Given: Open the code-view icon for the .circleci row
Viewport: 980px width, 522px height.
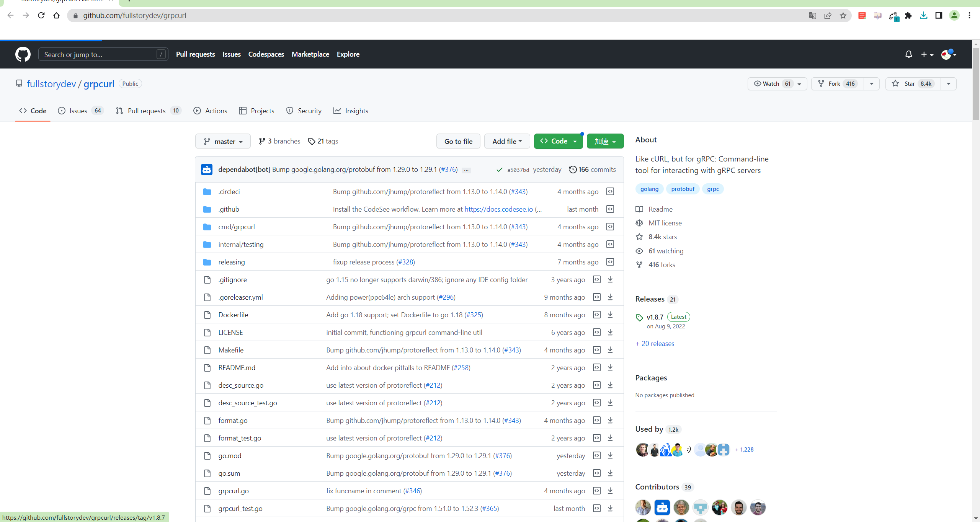Looking at the screenshot, I should (x=610, y=191).
